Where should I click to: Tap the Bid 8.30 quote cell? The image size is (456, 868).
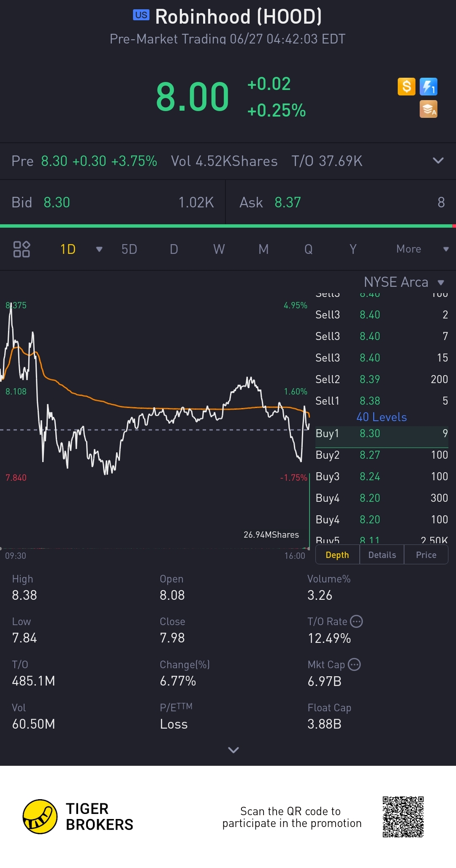tap(113, 202)
